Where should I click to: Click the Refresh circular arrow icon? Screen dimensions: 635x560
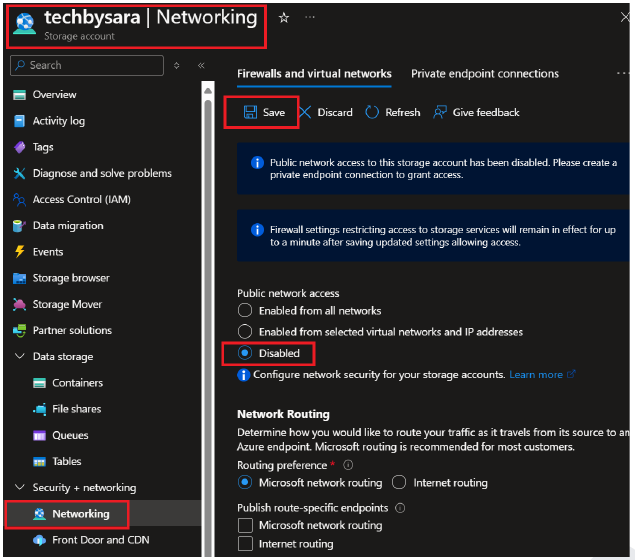tap(372, 112)
